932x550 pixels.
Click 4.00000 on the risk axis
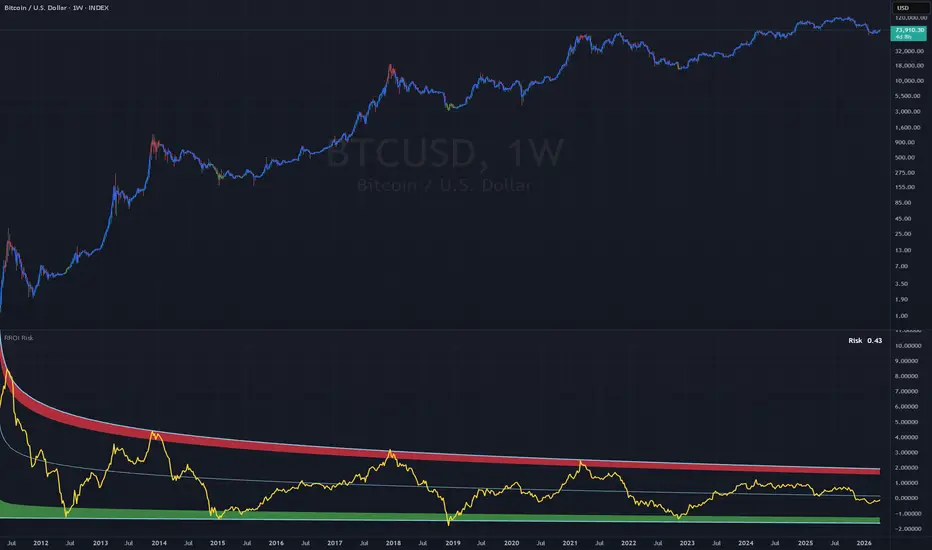906,438
